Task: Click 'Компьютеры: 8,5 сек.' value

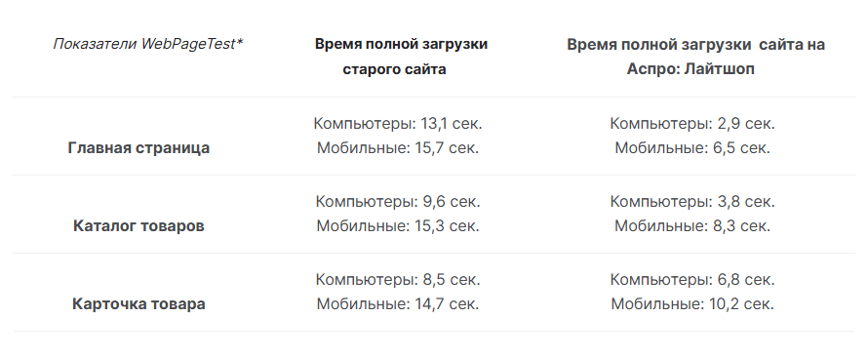Action: point(398,280)
